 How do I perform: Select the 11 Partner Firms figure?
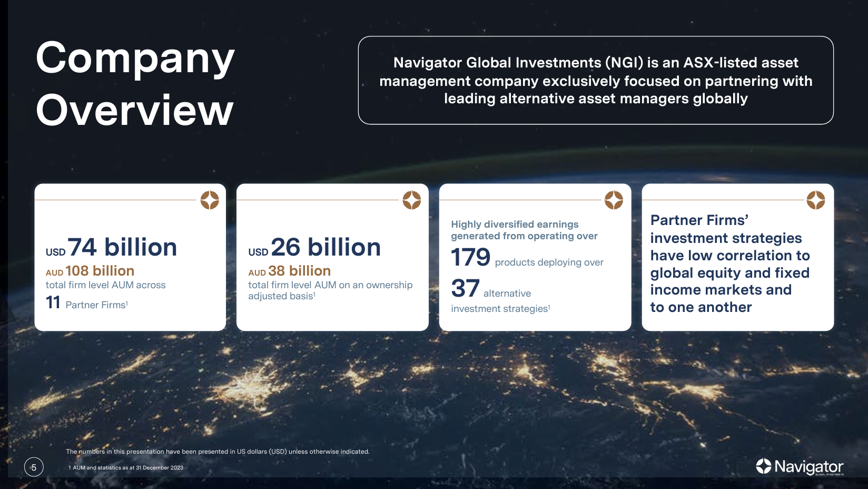click(87, 304)
